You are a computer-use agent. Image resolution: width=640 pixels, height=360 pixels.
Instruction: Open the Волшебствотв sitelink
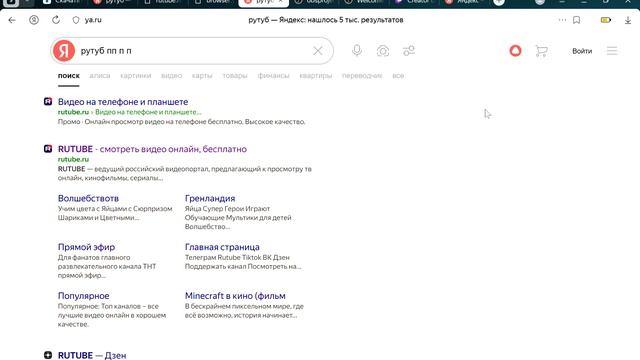click(x=88, y=198)
